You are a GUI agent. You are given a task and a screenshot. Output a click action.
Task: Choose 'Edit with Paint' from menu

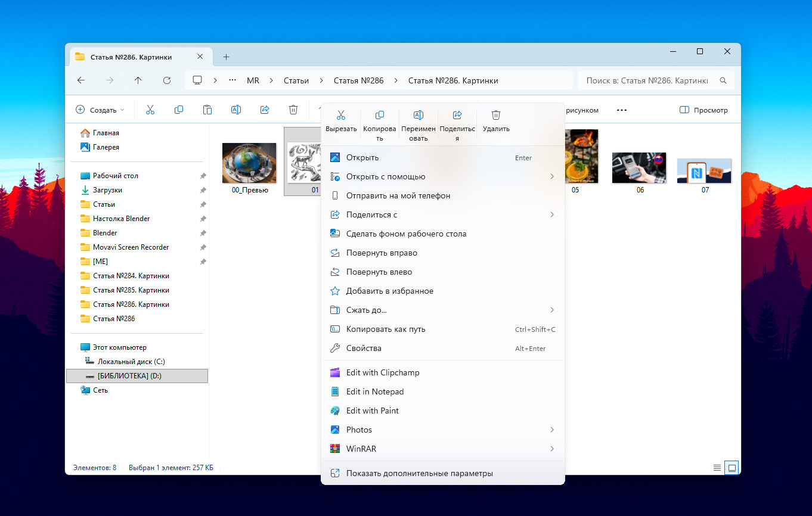(x=373, y=411)
